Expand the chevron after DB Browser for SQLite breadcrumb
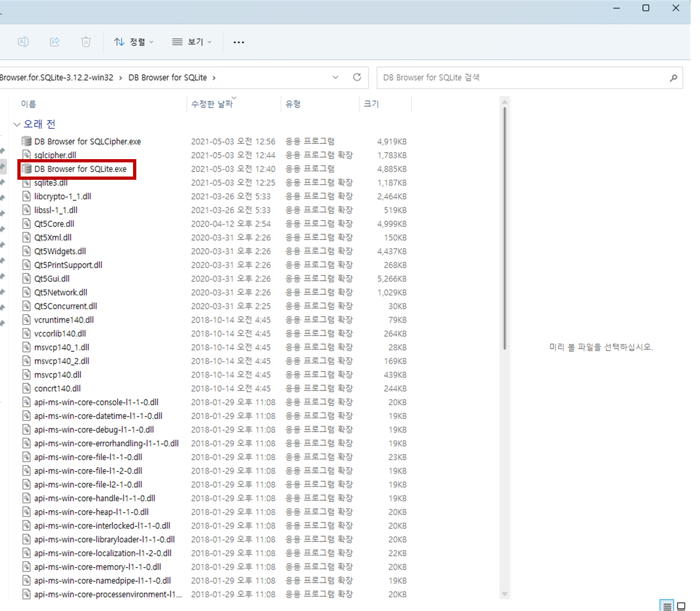The width and height of the screenshot is (700, 611). coord(214,78)
